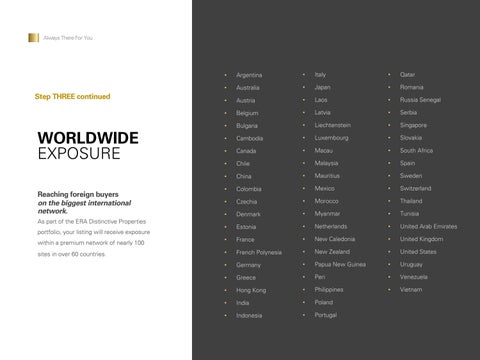Click the gold square logo icon

tap(33, 38)
